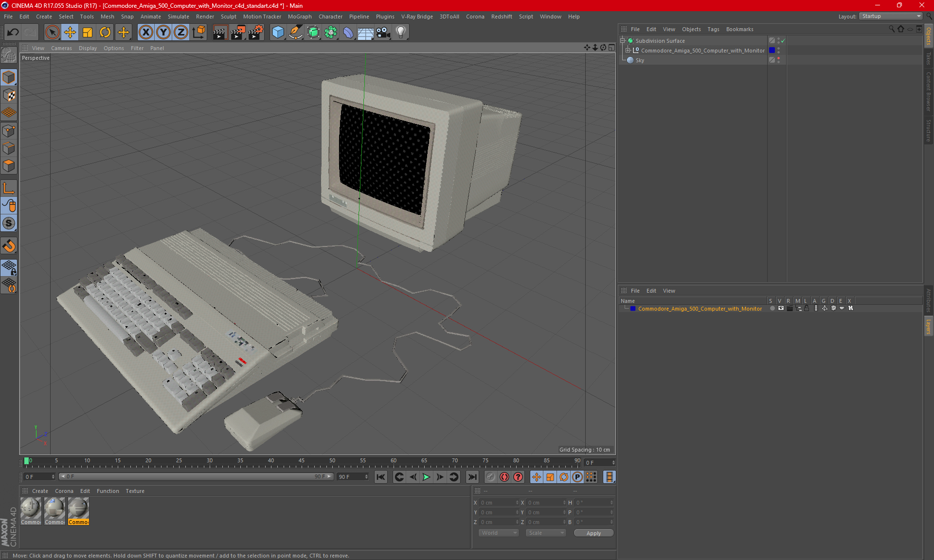Toggle Z axis lock

[x=181, y=33]
